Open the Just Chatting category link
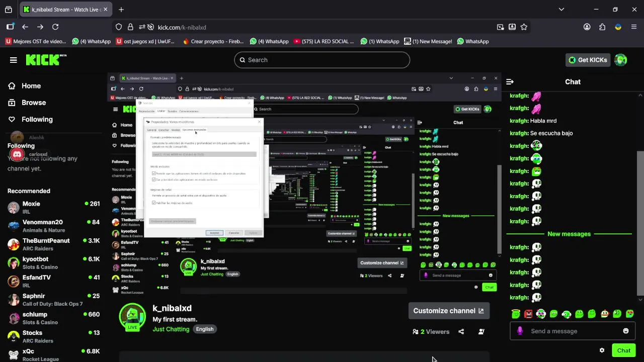Image resolution: width=644 pixels, height=362 pixels. coord(171,329)
